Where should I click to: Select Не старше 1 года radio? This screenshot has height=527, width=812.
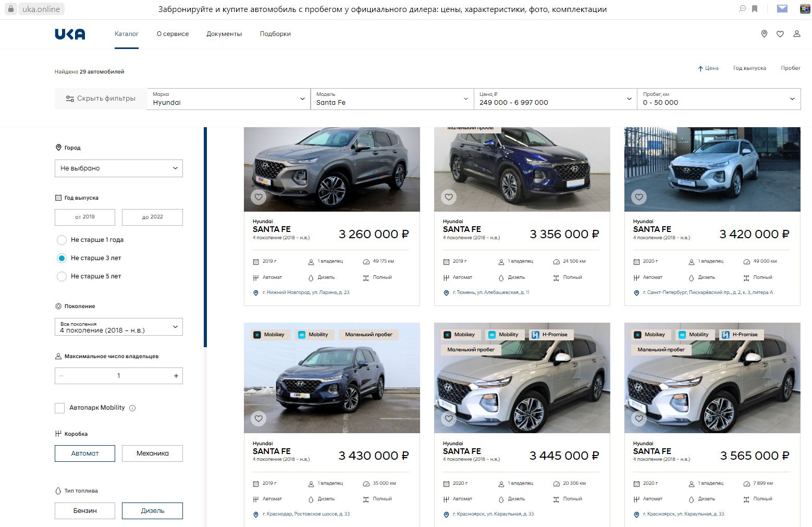click(x=61, y=240)
